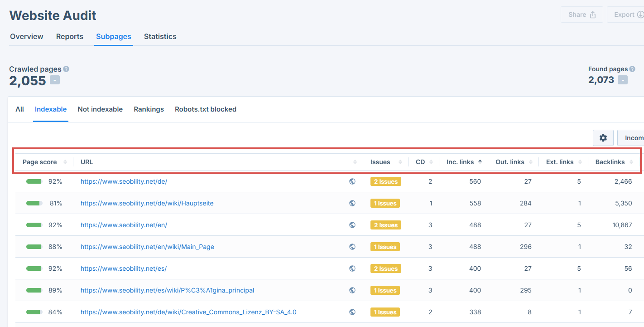This screenshot has width=644, height=327.
Task: Click 1 Issues badge for Pagina_principal row
Action: pos(386,290)
